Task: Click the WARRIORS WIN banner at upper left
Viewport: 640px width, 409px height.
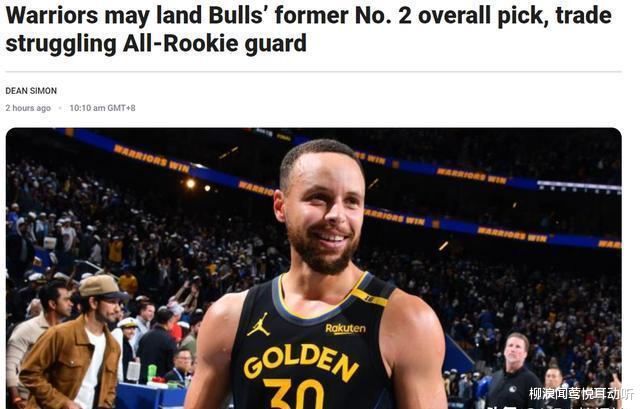Action: (x=151, y=159)
